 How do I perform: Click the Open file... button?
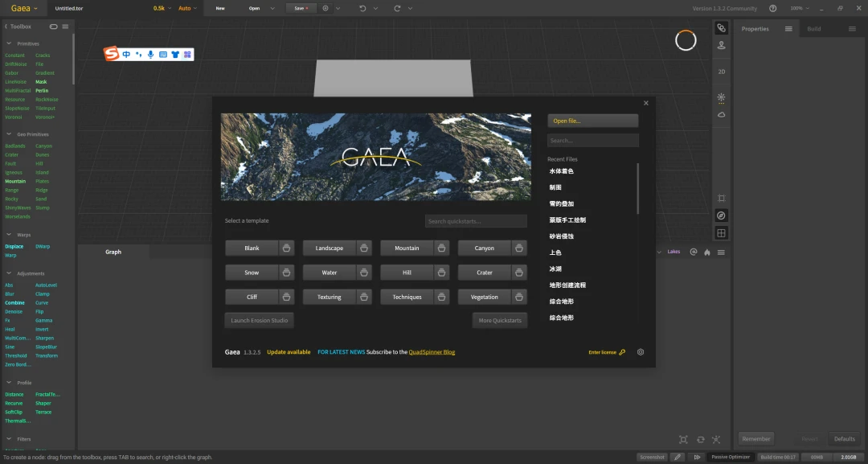(593, 121)
